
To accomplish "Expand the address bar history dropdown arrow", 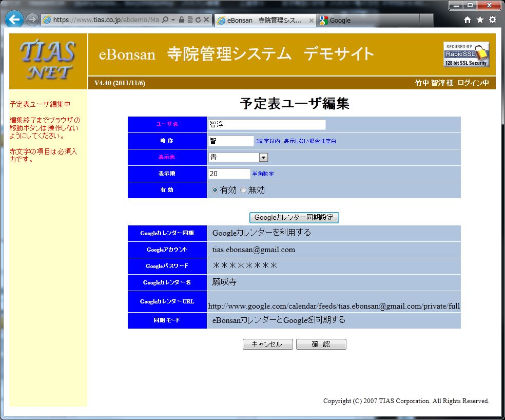I will (173, 20).
